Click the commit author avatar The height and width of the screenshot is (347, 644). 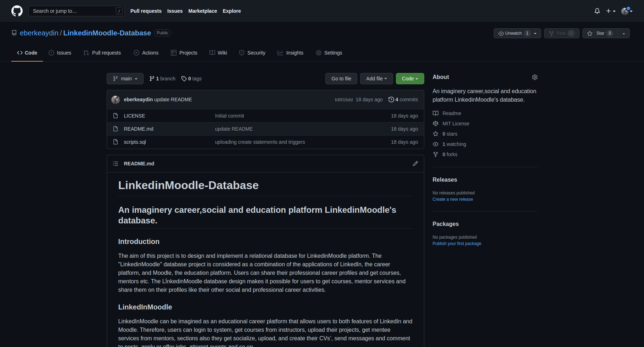coord(116,100)
